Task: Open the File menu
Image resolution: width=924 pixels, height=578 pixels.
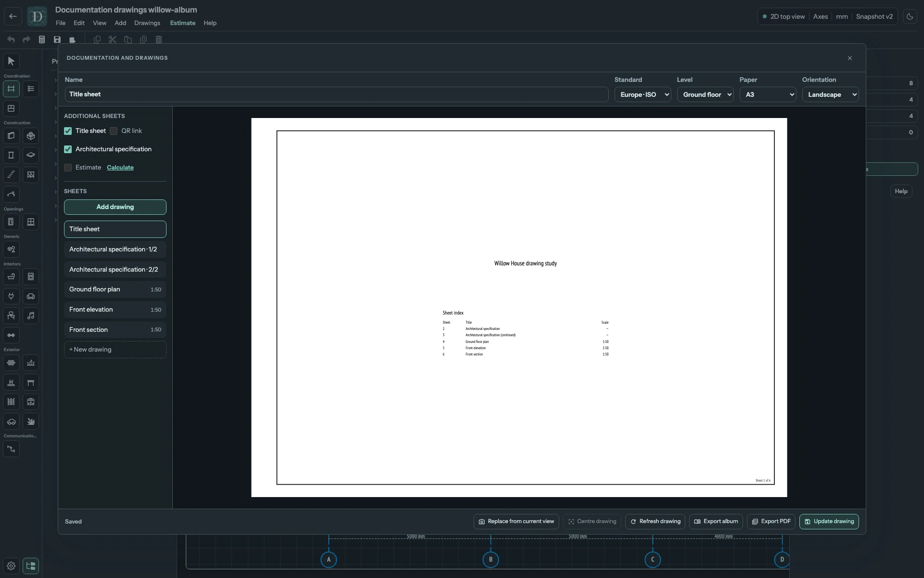Action: [x=61, y=23]
